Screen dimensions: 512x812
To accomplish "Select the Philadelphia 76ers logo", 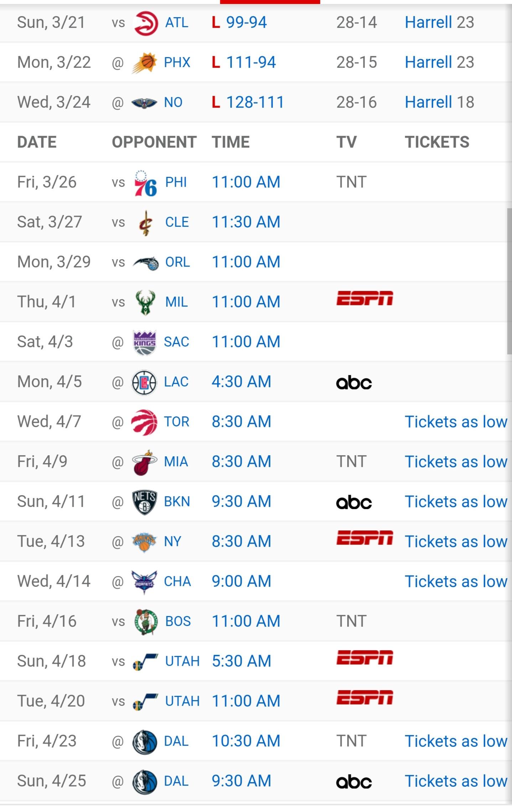I will [x=145, y=183].
